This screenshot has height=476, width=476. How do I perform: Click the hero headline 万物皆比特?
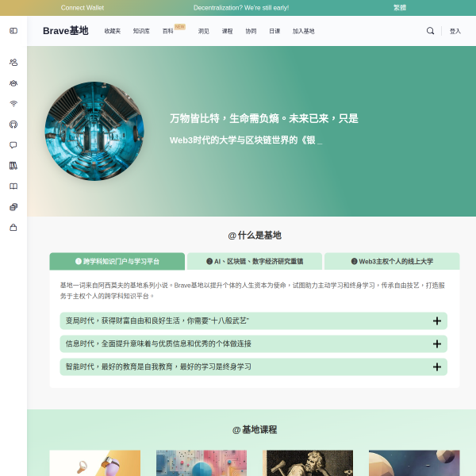(264, 118)
